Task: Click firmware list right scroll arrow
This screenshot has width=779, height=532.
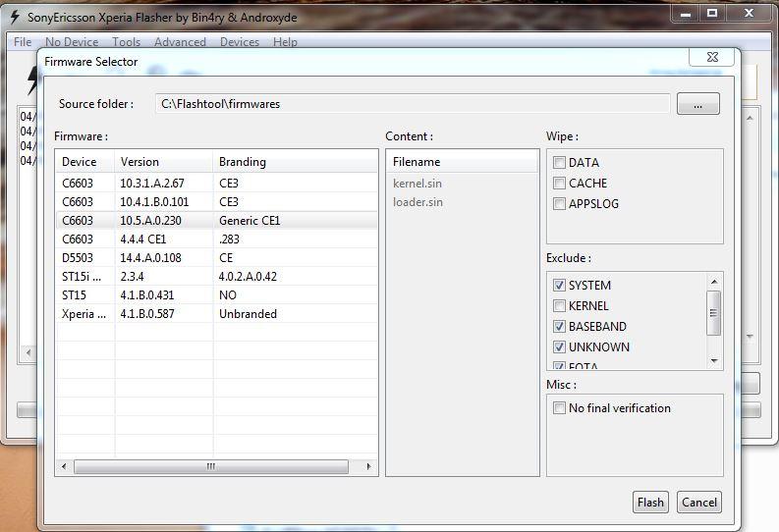Action: coord(368,466)
